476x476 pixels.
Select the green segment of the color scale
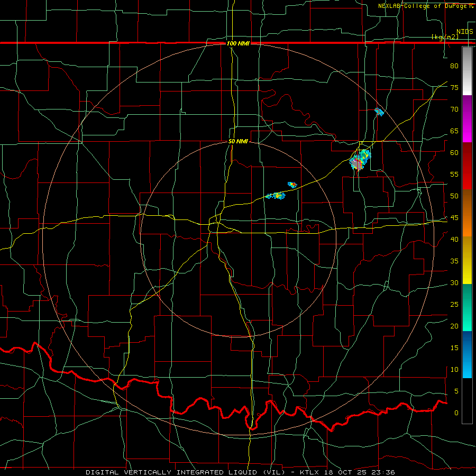[x=467, y=307]
